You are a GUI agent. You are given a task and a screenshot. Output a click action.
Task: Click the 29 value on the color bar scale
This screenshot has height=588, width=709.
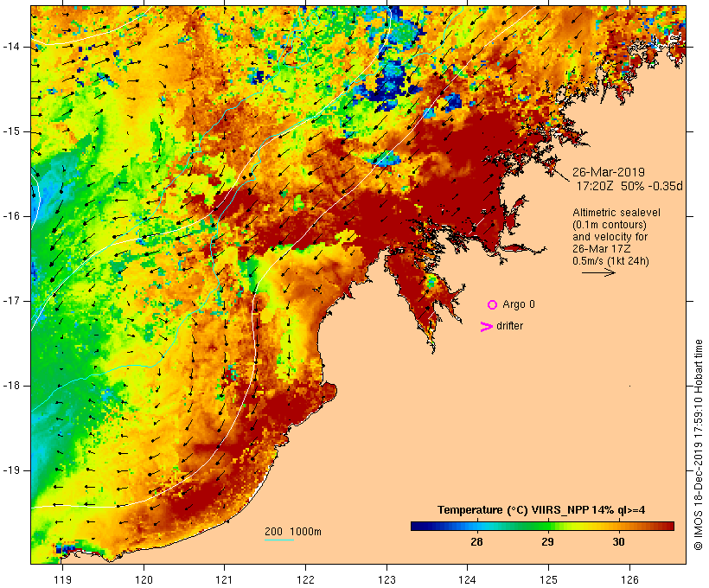(x=547, y=541)
